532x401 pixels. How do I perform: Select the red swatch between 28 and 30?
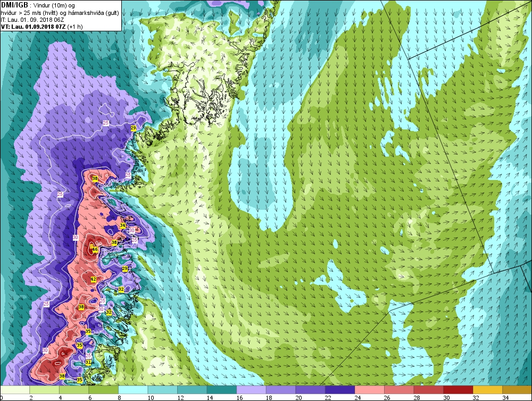(x=428, y=390)
